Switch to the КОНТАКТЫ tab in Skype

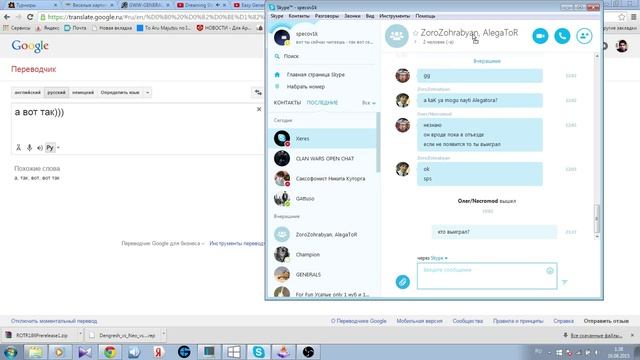pos(287,103)
